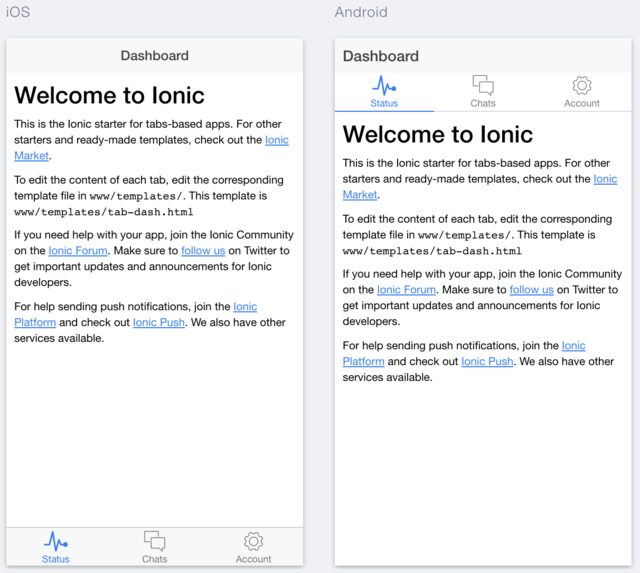Click www/templates/tab-dash.html in the iOS preview
This screenshot has width=640, height=573.
104,212
